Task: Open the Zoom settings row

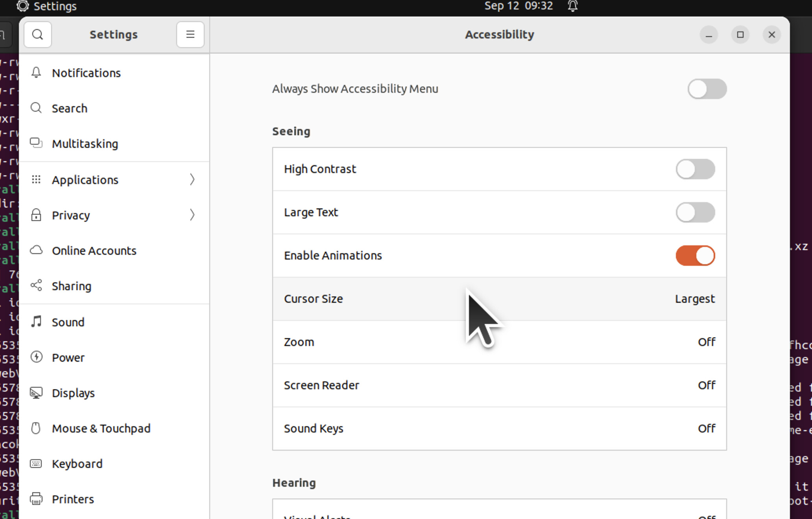Action: tap(499, 342)
